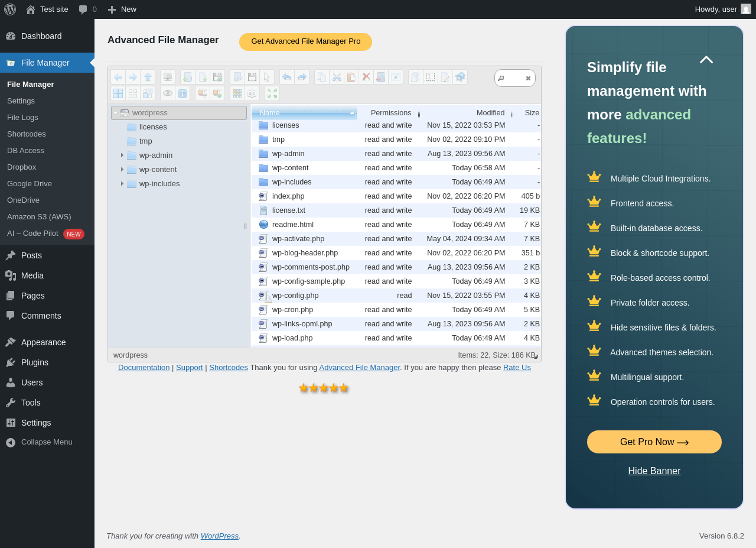Click the upload files icon
756x548 pixels.
coord(217,77)
